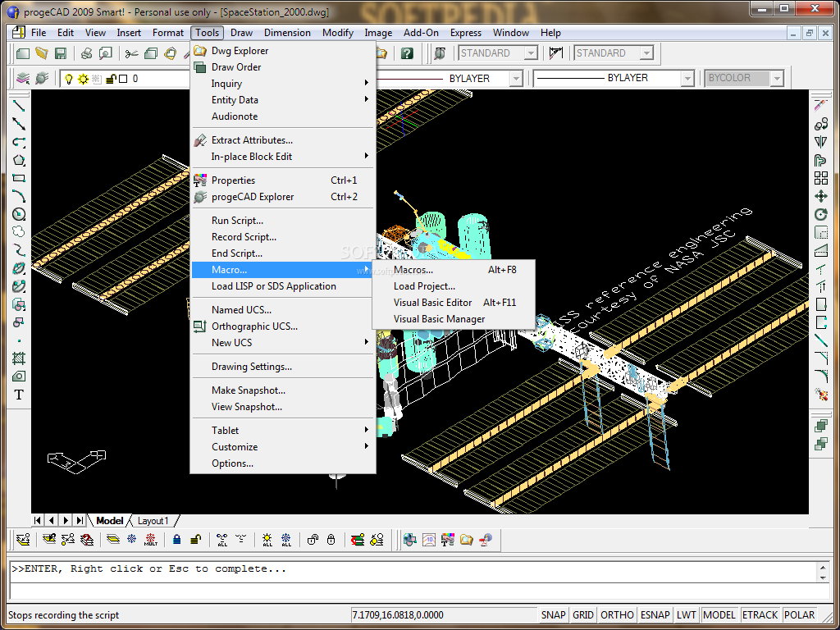
Task: Switch to the Layout1 tab
Action: pos(153,521)
